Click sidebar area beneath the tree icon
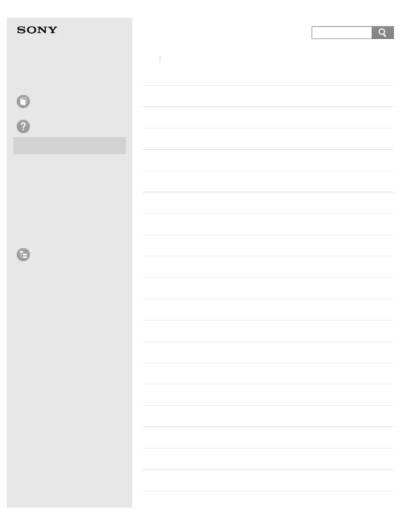This screenshot has width=411, height=532. point(70,269)
